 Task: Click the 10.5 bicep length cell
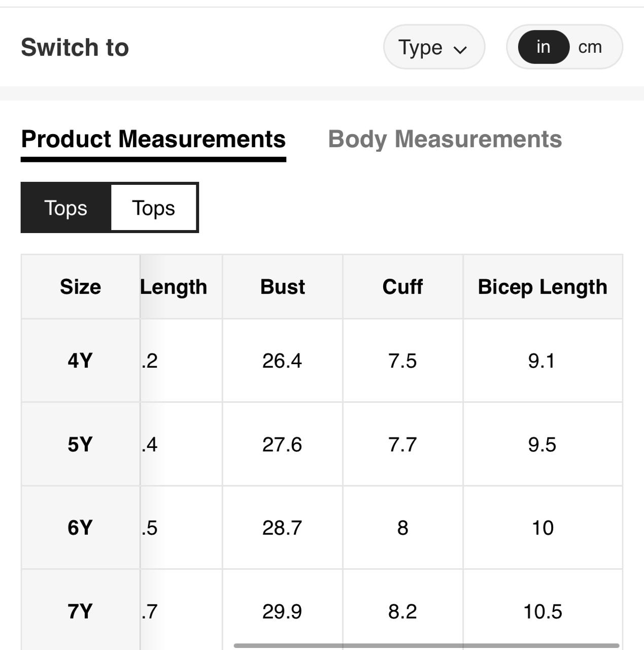point(542,611)
